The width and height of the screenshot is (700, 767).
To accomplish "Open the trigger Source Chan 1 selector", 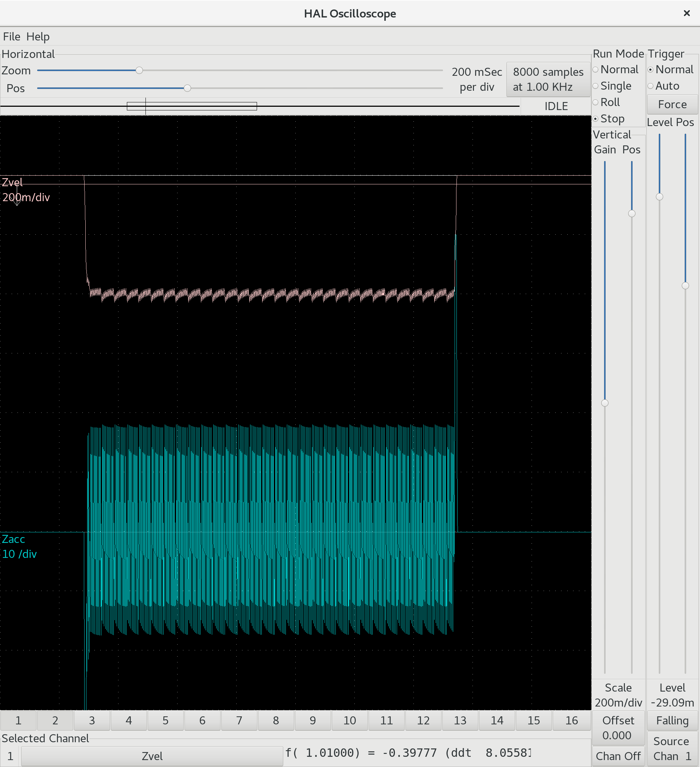I will tap(672, 748).
